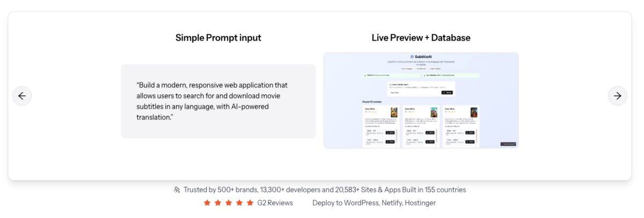The image size is (644, 218).
Task: Click the gray prompt text box
Action: coord(218,101)
